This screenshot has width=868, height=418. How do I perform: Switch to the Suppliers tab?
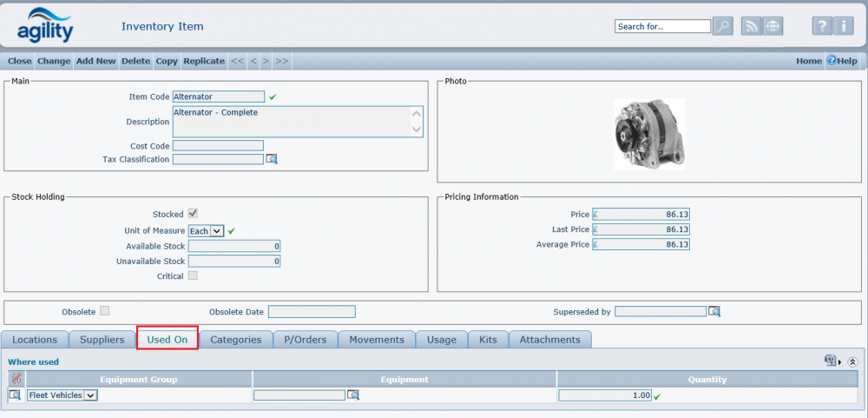(x=102, y=340)
